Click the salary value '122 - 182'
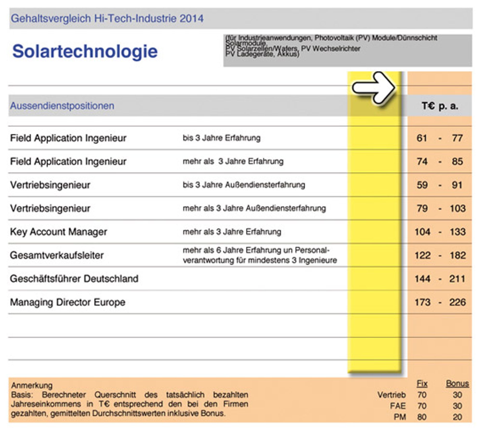This screenshot has width=482, height=448. pos(440,255)
